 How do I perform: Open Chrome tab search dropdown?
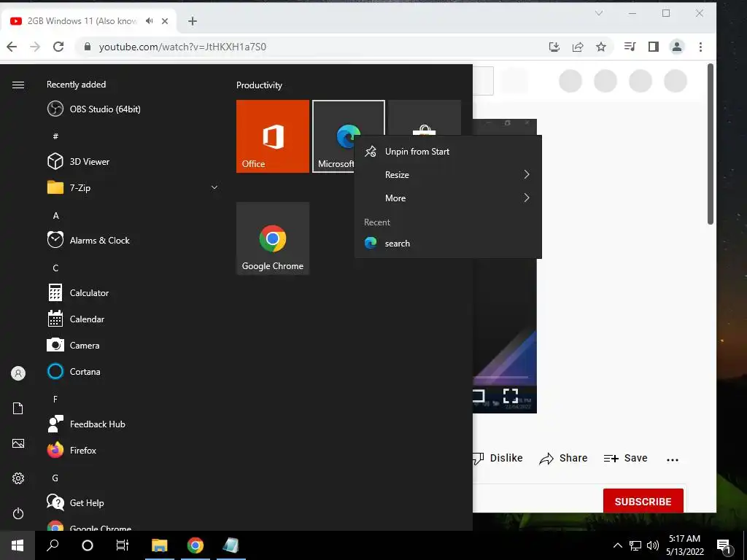[599, 13]
